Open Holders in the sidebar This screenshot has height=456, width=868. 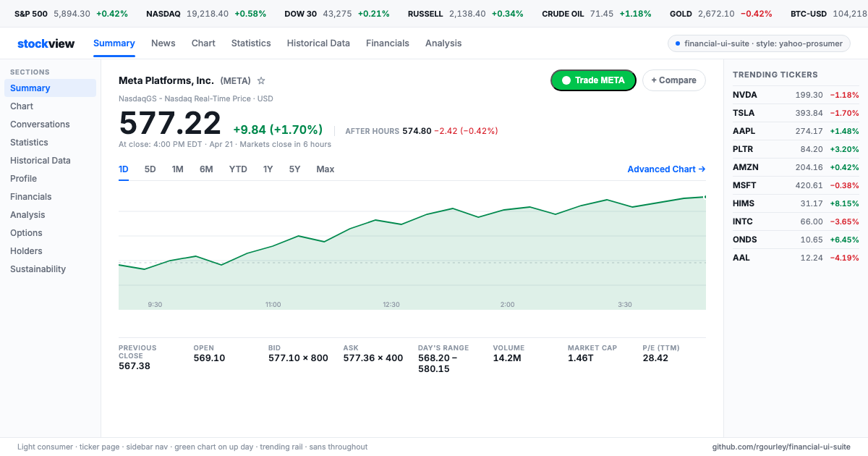[x=50, y=251]
